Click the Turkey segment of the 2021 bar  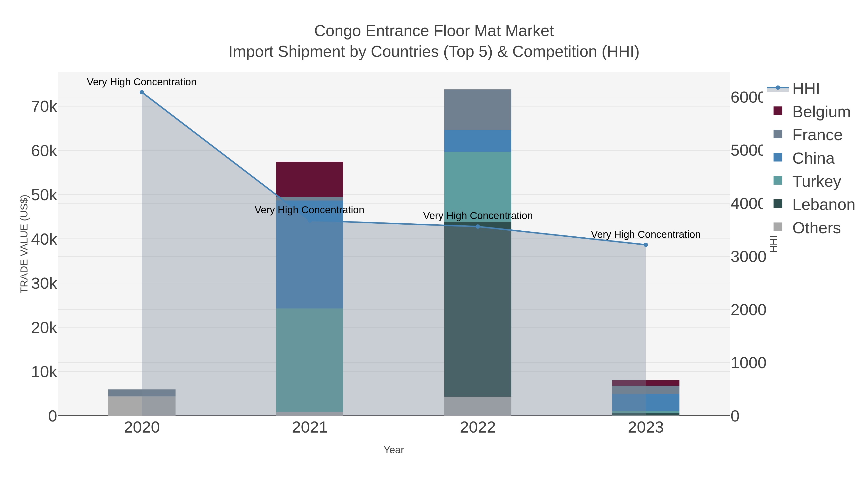click(310, 360)
